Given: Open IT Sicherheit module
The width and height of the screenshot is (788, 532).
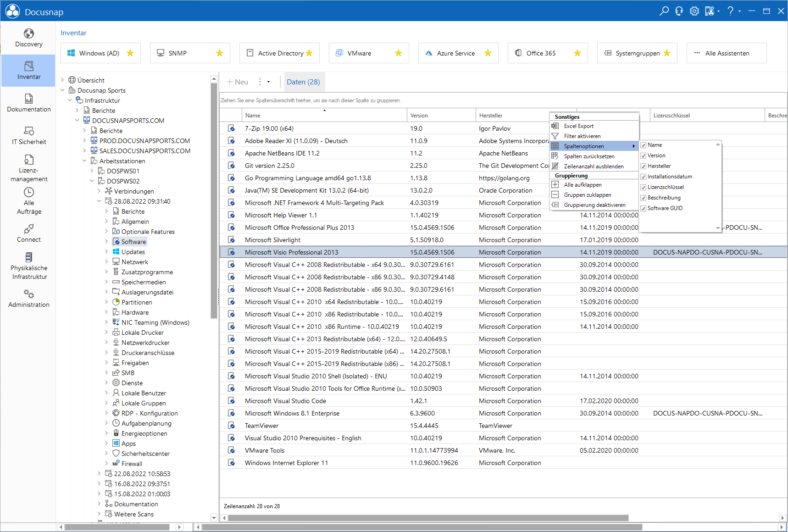Looking at the screenshot, I should pos(28,136).
